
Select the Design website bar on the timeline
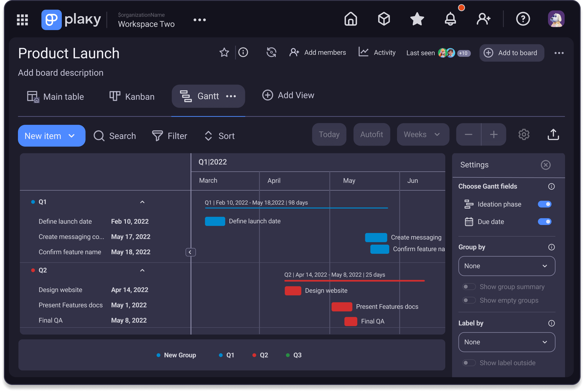click(293, 291)
